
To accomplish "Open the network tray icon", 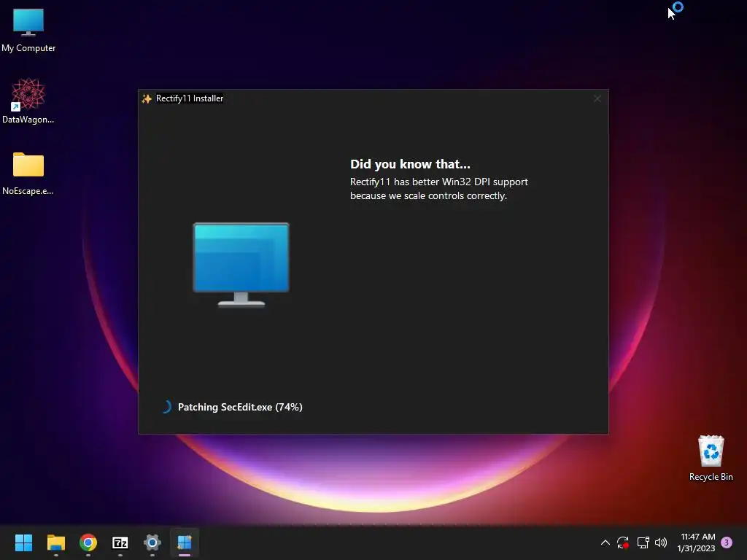I will point(643,542).
